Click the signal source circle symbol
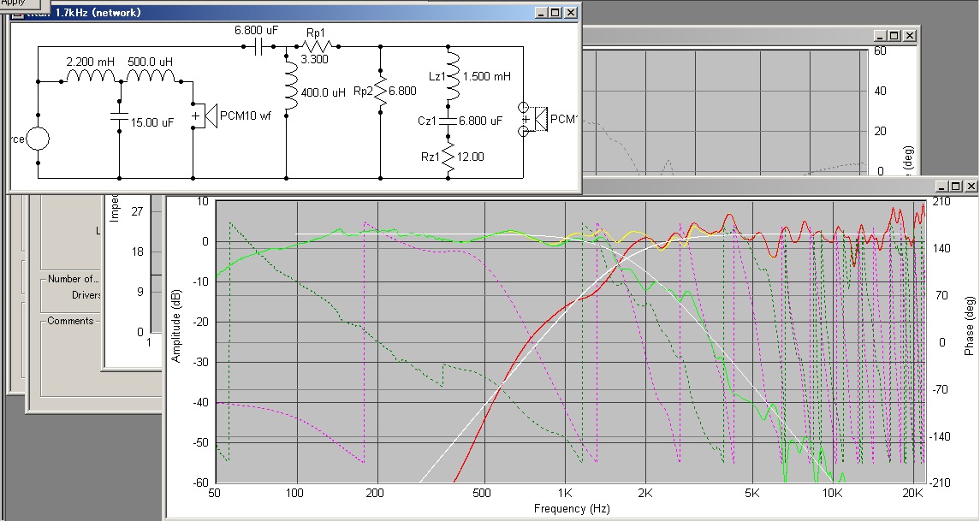Screen dimensions: 980x521 click(x=37, y=139)
